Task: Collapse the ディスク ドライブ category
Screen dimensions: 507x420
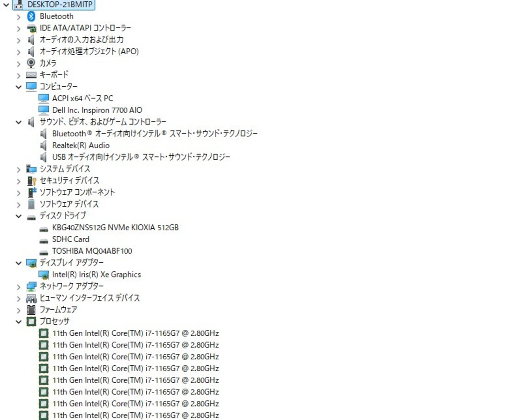Action: (x=18, y=216)
